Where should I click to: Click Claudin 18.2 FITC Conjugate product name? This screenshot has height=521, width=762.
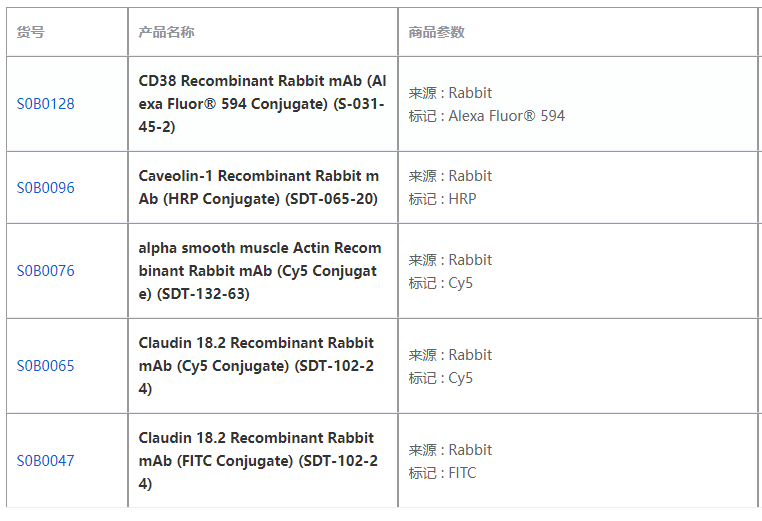point(256,460)
